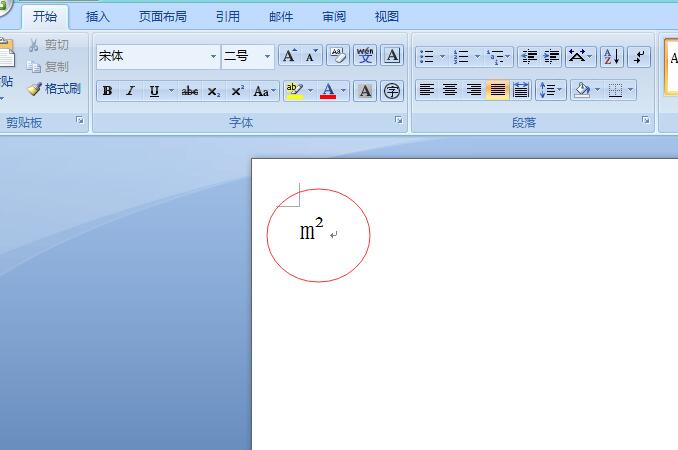This screenshot has height=450, width=678.
Task: Apply red font color
Action: tap(328, 91)
